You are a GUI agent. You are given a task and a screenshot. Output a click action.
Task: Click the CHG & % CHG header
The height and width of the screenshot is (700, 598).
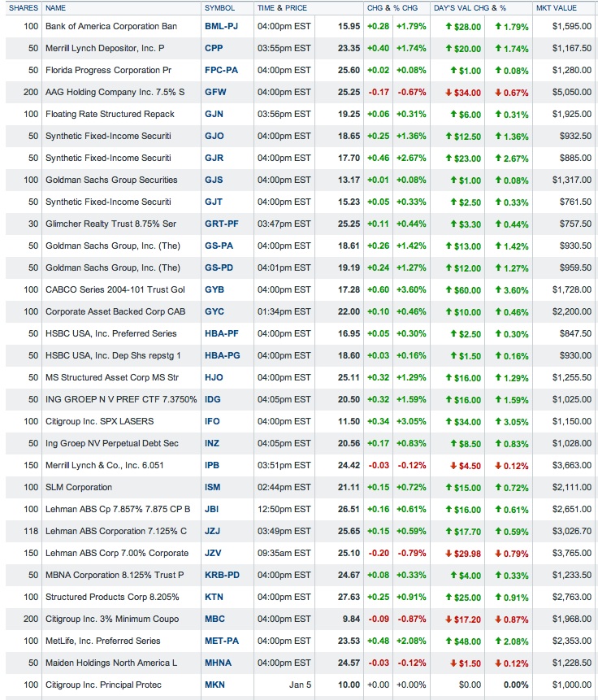point(392,8)
